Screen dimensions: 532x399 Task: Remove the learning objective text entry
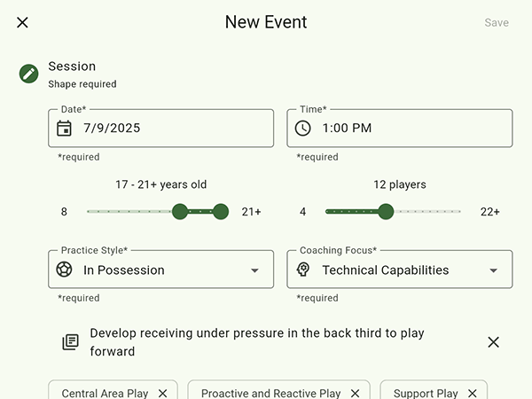[494, 342]
